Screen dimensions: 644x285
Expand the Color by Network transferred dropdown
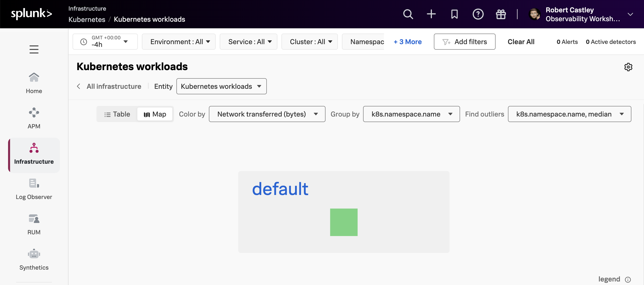tap(267, 114)
